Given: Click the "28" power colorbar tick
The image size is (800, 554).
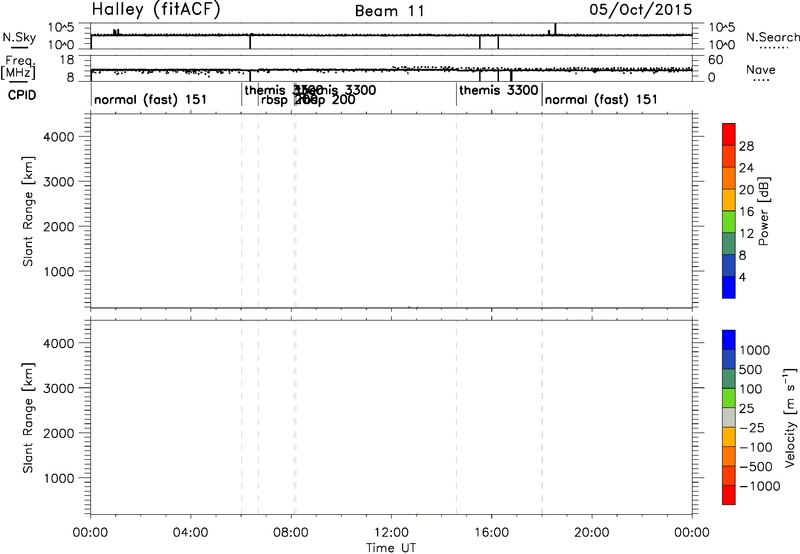Looking at the screenshot, I should 746,146.
